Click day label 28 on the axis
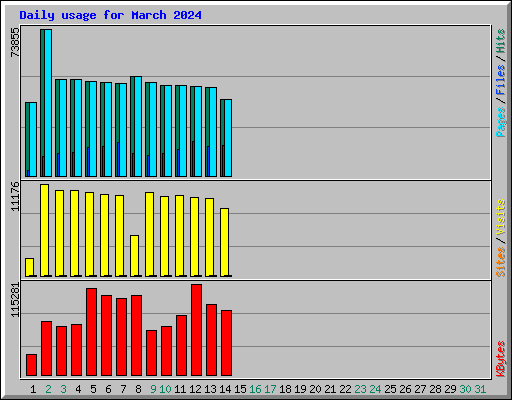The image size is (512, 400). (x=435, y=389)
